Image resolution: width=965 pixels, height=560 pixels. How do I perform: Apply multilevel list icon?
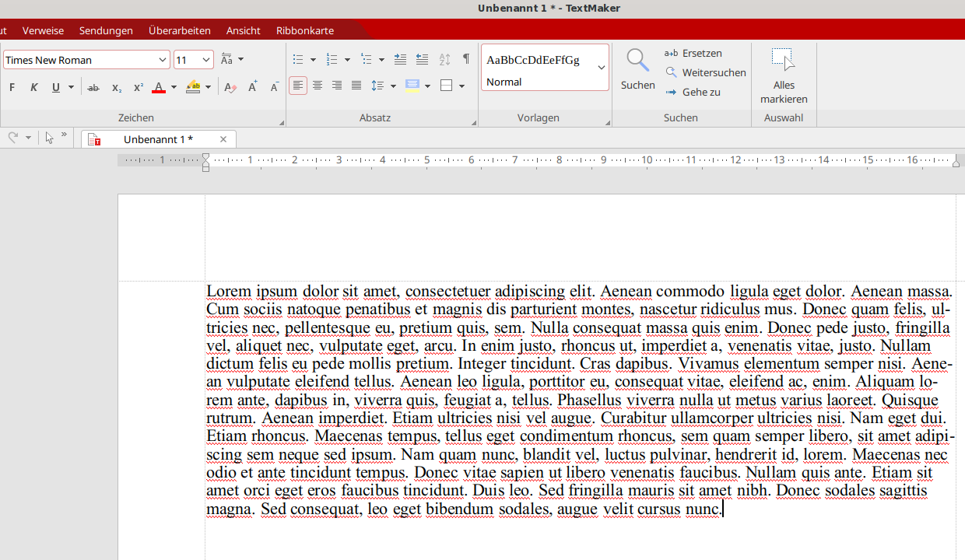point(367,60)
